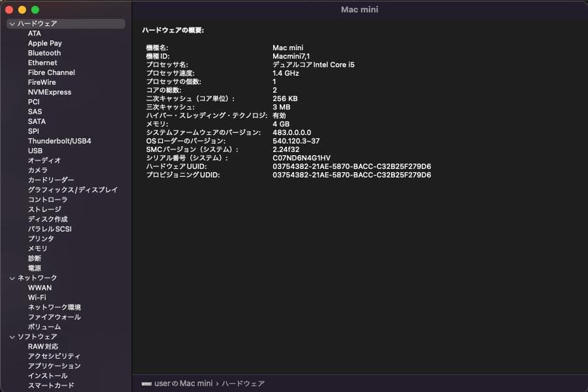Open RAW対応 software entry
The height and width of the screenshot is (392, 588).
43,346
